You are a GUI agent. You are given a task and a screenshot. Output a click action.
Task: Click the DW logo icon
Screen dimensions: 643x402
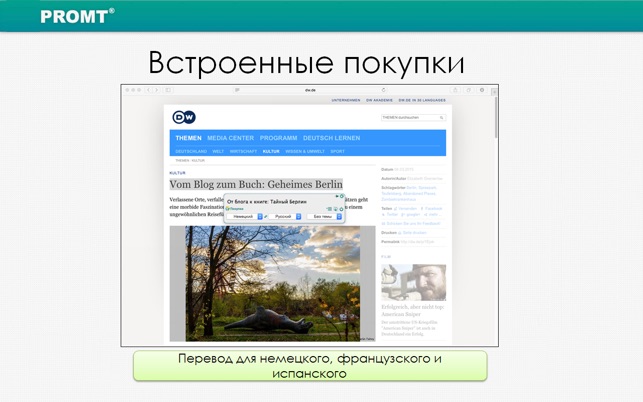183,117
